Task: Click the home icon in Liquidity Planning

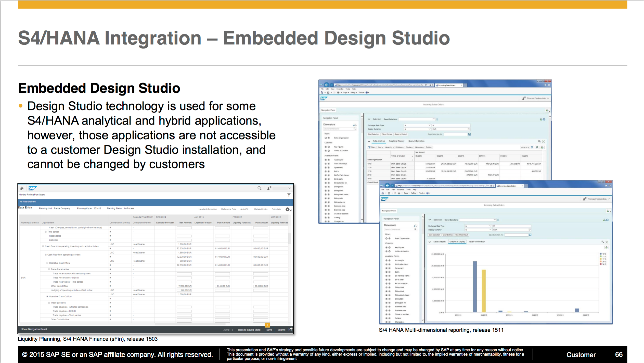Action: pyautogui.click(x=22, y=188)
